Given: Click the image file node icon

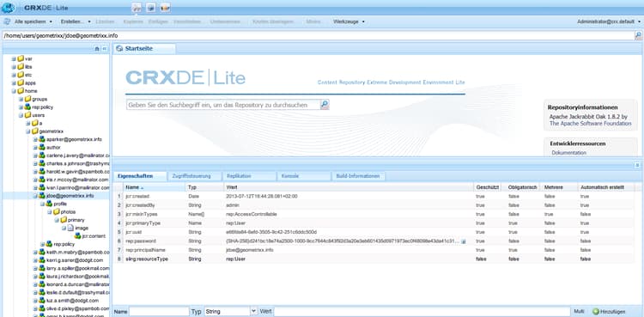Looking at the screenshot, I should tap(70, 228).
